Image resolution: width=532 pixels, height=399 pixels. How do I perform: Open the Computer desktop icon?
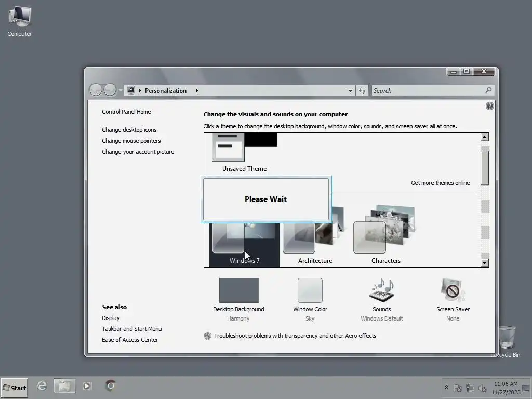click(20, 22)
